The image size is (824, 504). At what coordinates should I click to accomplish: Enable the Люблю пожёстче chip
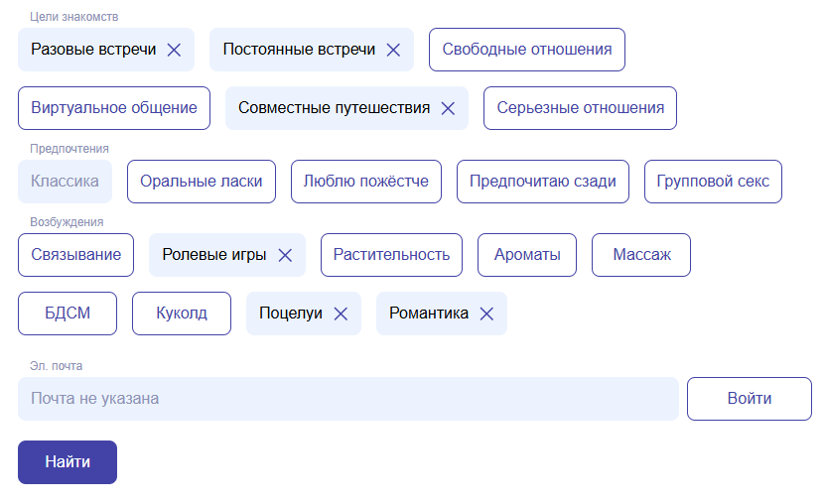366,182
